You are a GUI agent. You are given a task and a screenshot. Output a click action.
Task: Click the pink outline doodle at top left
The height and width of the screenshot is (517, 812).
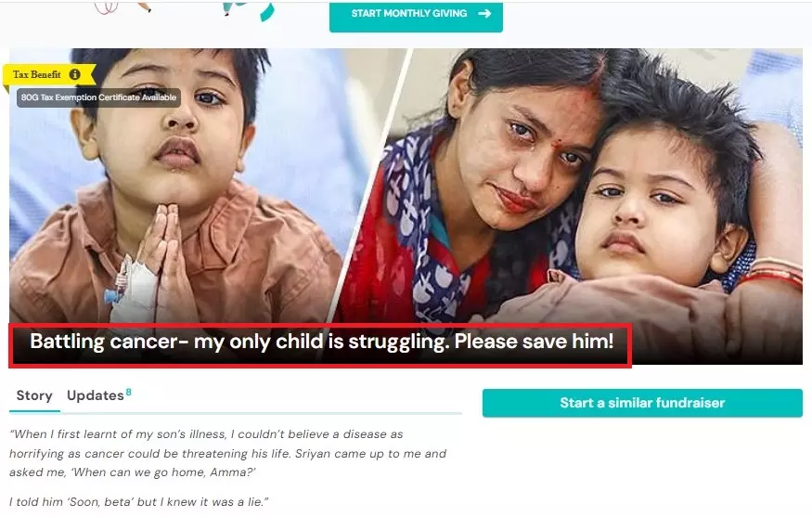coord(107,7)
